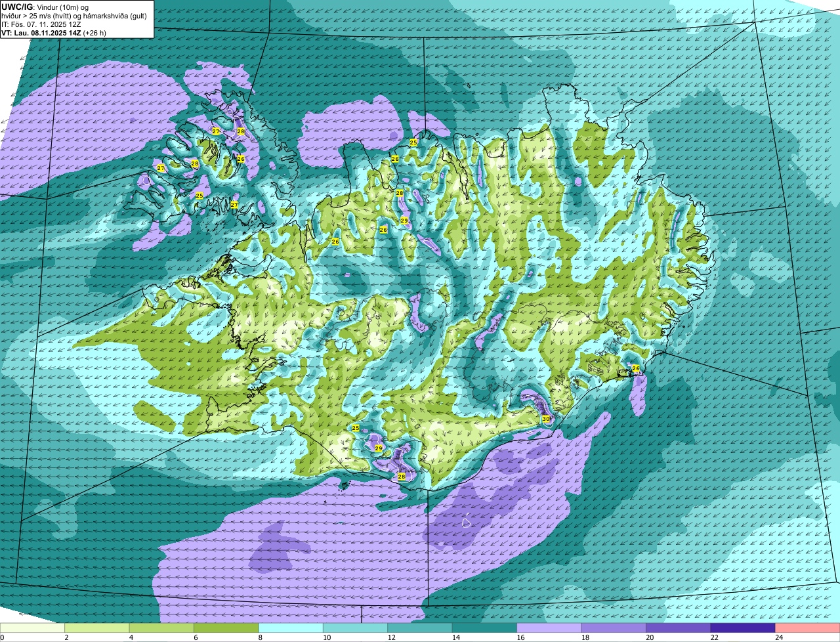The height and width of the screenshot is (642, 840).
Task: Click the "24" tick on the wind scale
Action: point(779,637)
